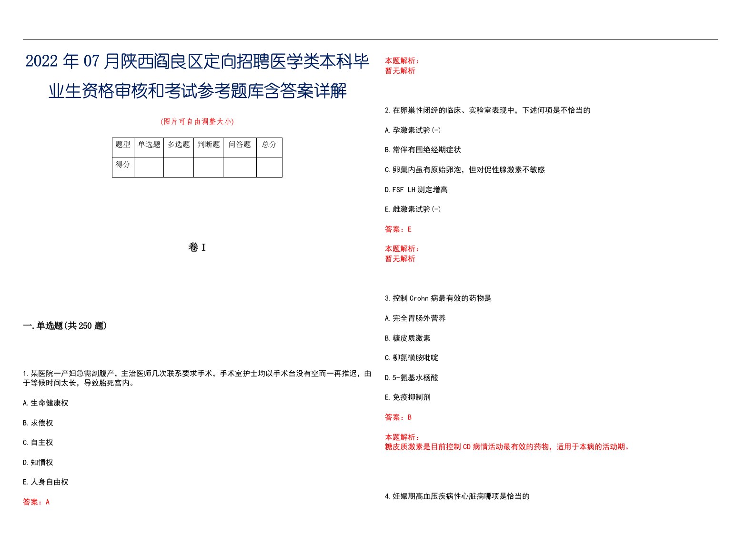Select option 'A.完全胃肠外营养'
Screen dimensions: 756x534
tap(415, 318)
